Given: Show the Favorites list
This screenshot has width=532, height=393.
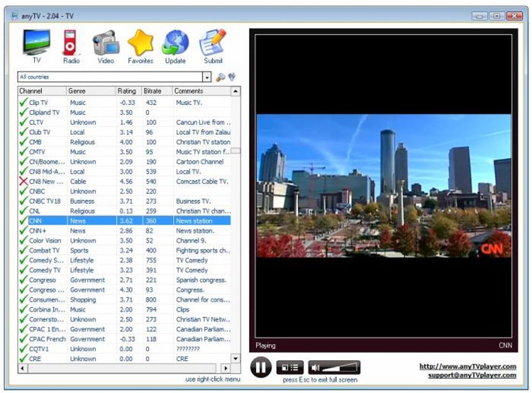Looking at the screenshot, I should point(140,46).
